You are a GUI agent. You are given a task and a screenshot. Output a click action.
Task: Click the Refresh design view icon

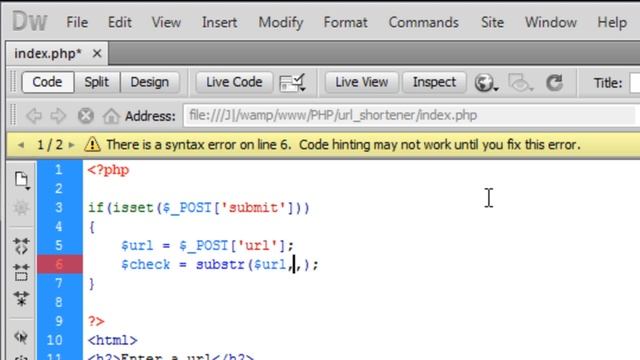[555, 83]
